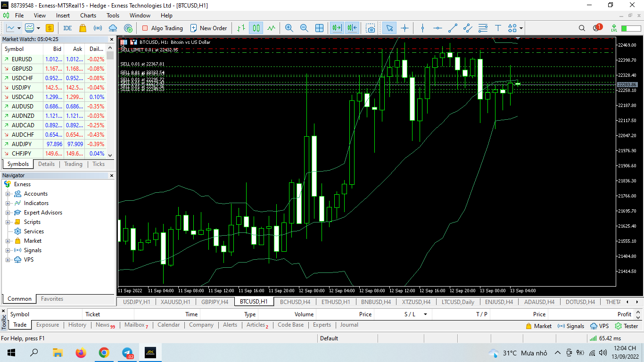Screen dimensions: 644x362
Task: Expand the Accounts tree node
Action: click(x=8, y=194)
